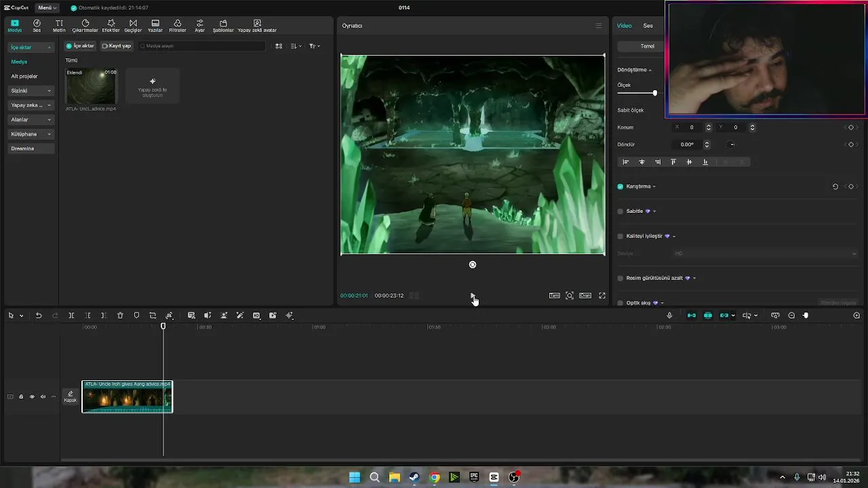868x488 pixels.
Task: Expand the Yapay zeka sidebar section
Action: pyautogui.click(x=31, y=105)
